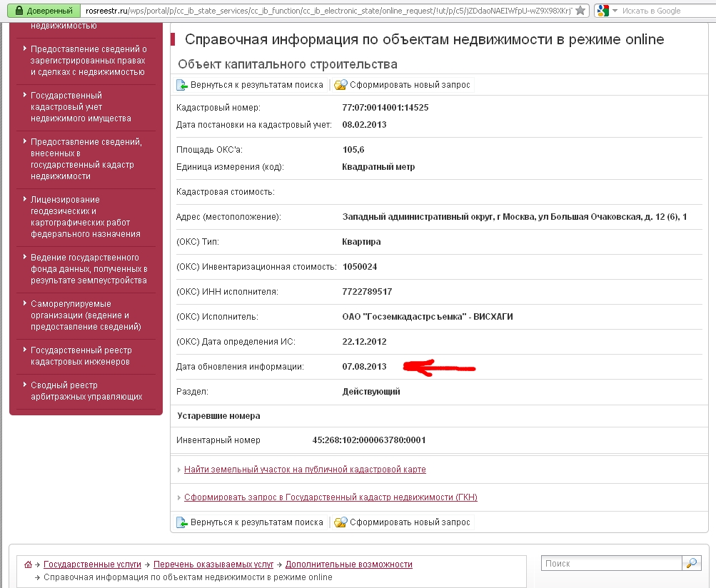Open 'Сводный реестр арбитражных управляющих' menu item
The image size is (716, 588).
86,391
